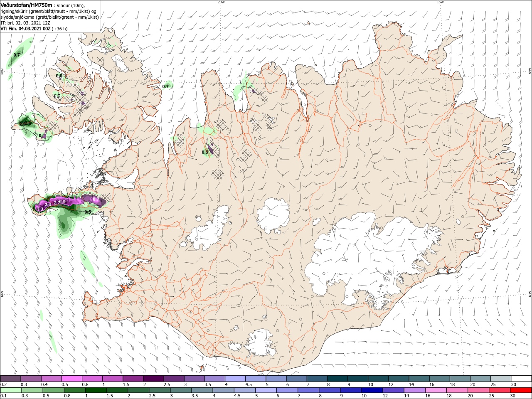Click the 'slydda/snjókoma' legend description line
The width and height of the screenshot is (532, 399).
(49, 17)
